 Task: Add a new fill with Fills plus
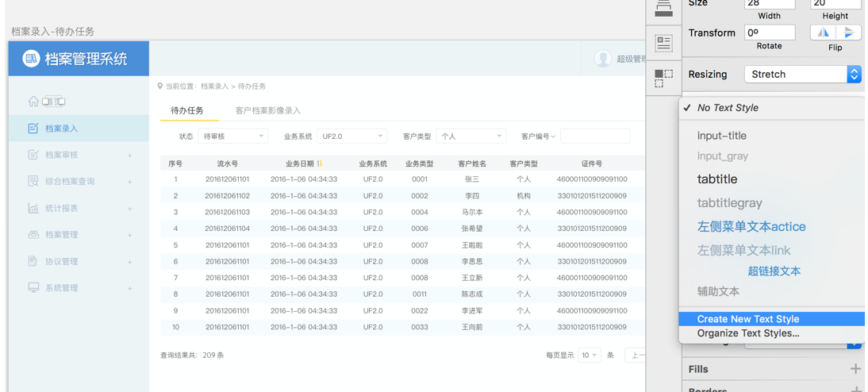pos(855,369)
